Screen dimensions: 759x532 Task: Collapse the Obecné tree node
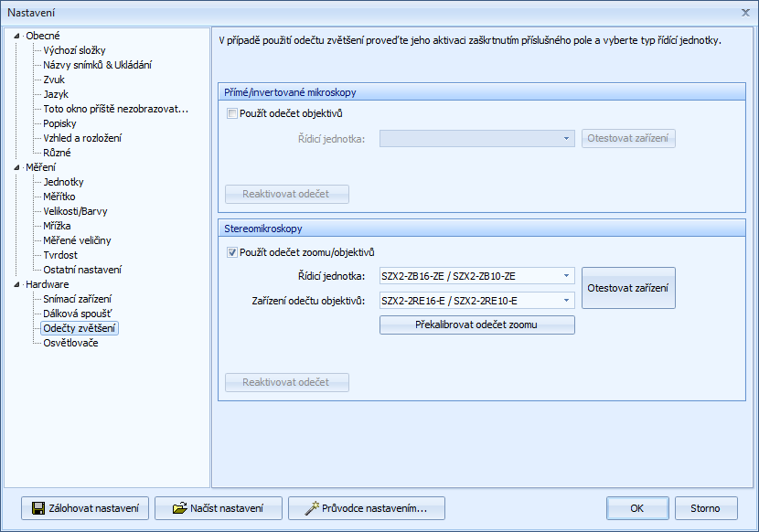click(16, 36)
